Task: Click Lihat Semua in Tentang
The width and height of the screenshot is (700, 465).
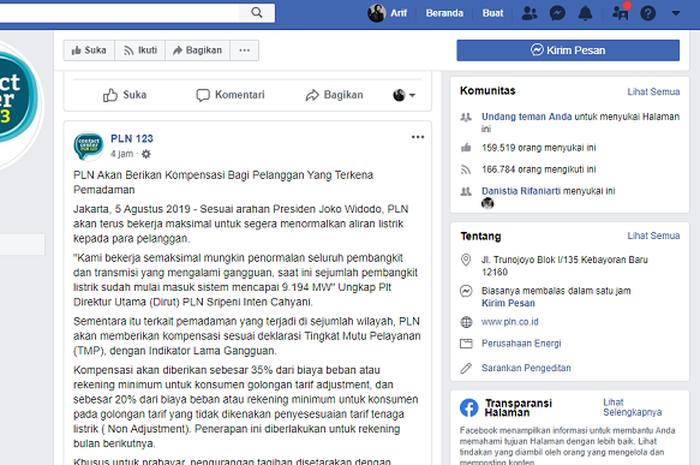Action: tap(654, 236)
